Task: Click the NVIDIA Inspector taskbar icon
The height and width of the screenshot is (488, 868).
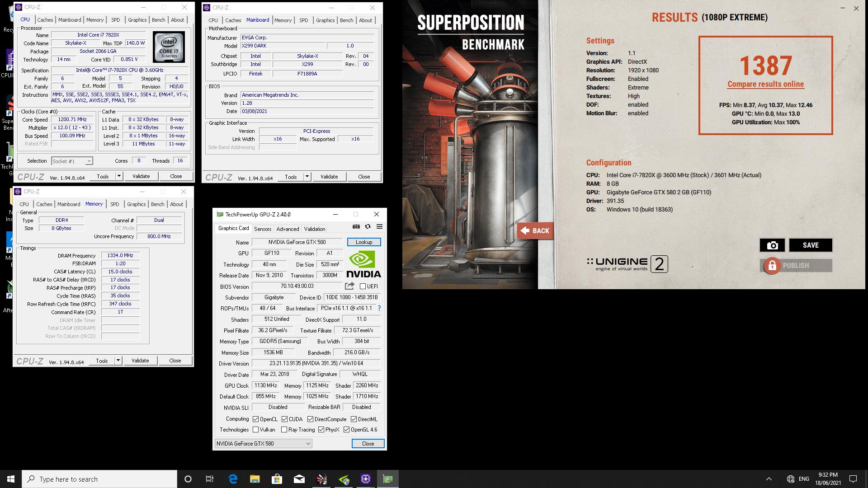Action: (x=344, y=479)
